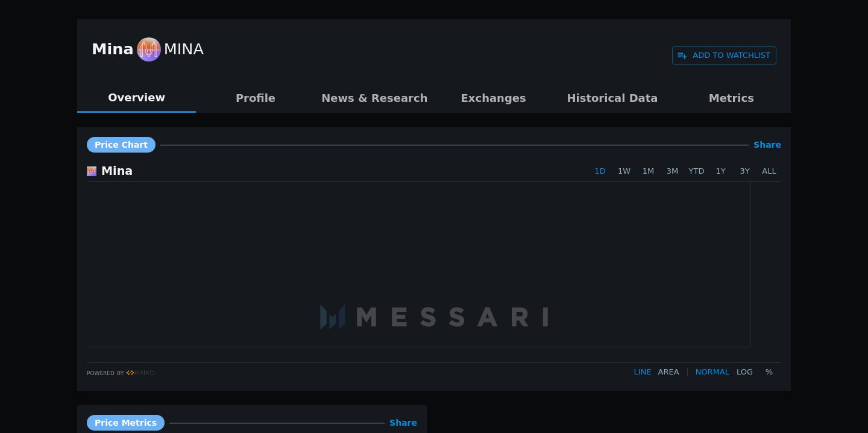Screen dimensions: 868x433
Task: Click the Mina title in chart header
Action: pyautogui.click(x=117, y=171)
